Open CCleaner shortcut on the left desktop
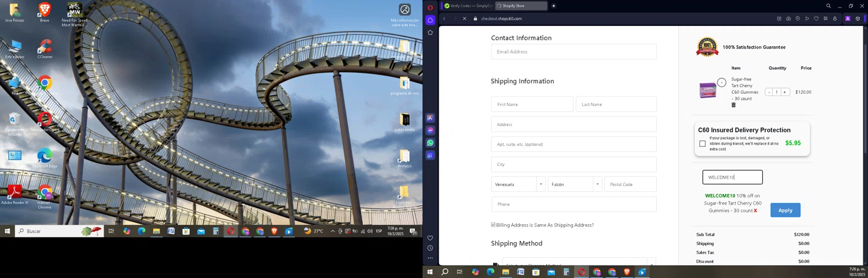 (45, 49)
